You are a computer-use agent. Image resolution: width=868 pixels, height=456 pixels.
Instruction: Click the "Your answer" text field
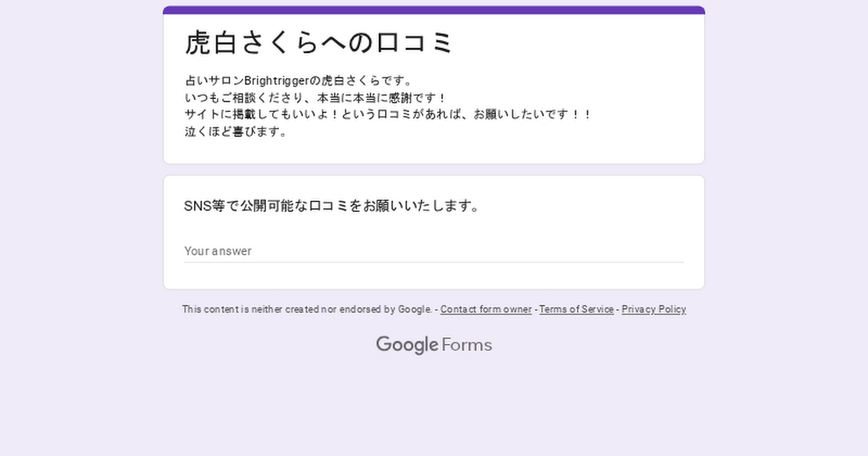434,250
